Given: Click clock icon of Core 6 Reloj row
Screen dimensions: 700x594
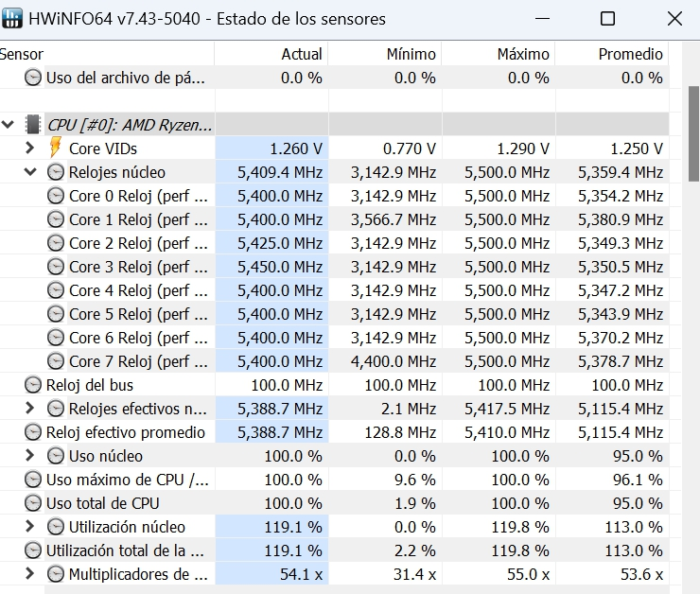Looking at the screenshot, I should [56, 338].
